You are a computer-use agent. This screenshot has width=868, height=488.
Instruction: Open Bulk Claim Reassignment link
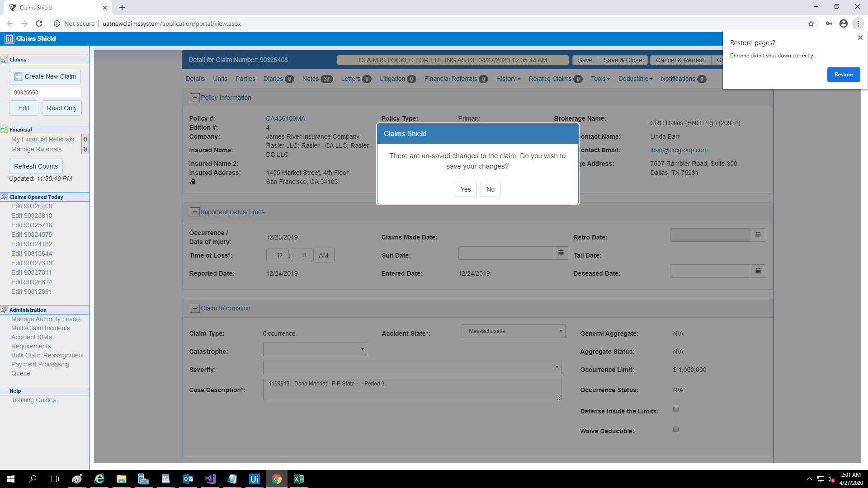pyautogui.click(x=47, y=355)
